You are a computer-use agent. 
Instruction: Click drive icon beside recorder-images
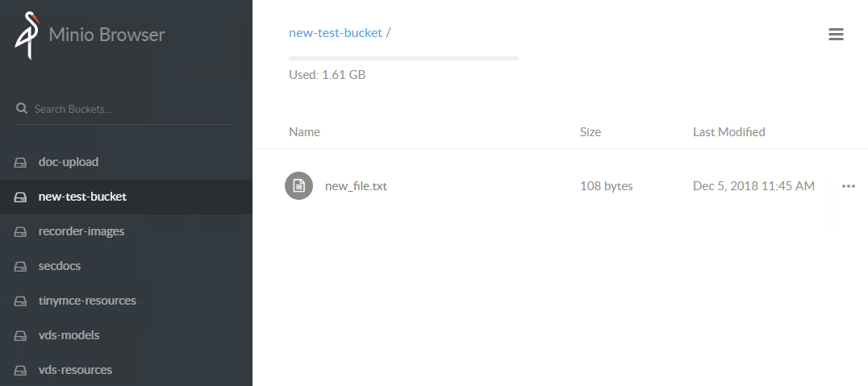click(x=20, y=232)
